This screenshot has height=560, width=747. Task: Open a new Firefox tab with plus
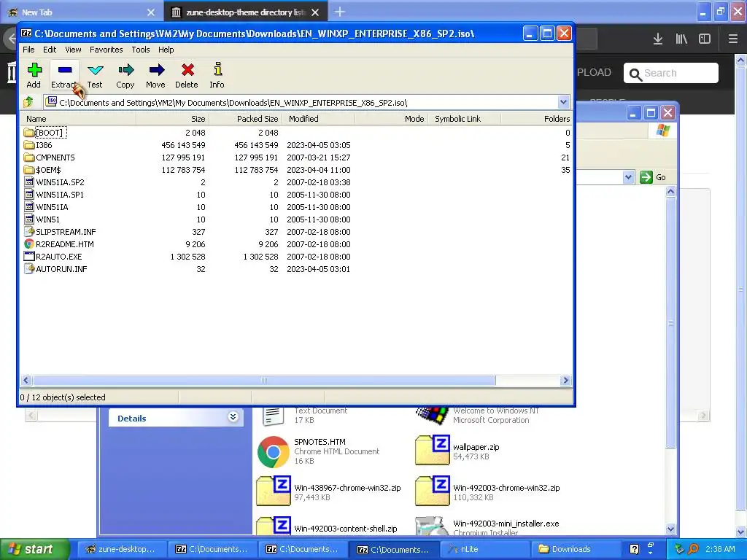(340, 12)
